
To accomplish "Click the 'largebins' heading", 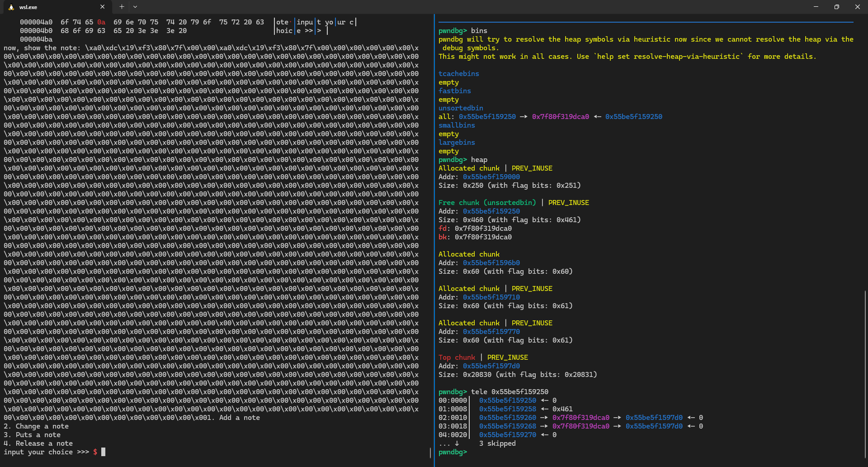I will [457, 143].
